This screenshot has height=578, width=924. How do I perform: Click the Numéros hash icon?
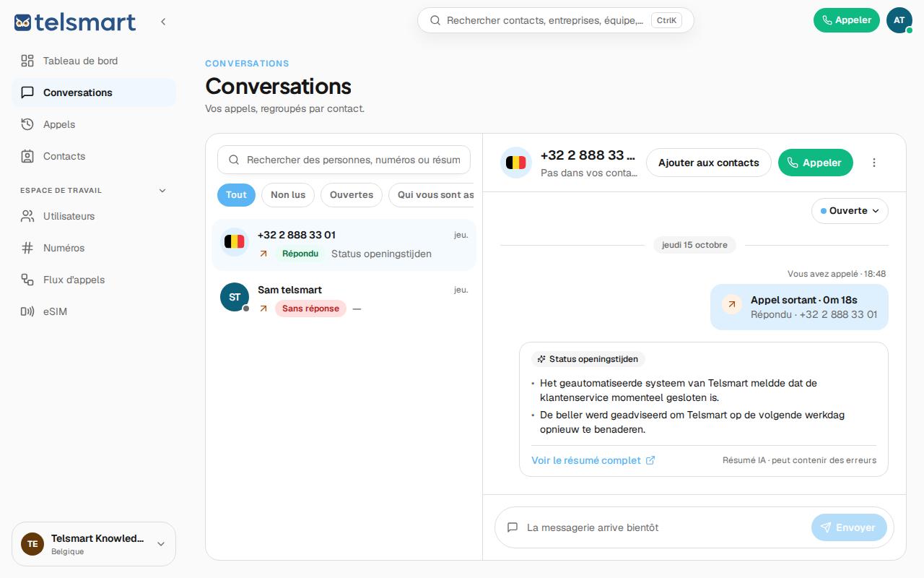click(x=27, y=248)
